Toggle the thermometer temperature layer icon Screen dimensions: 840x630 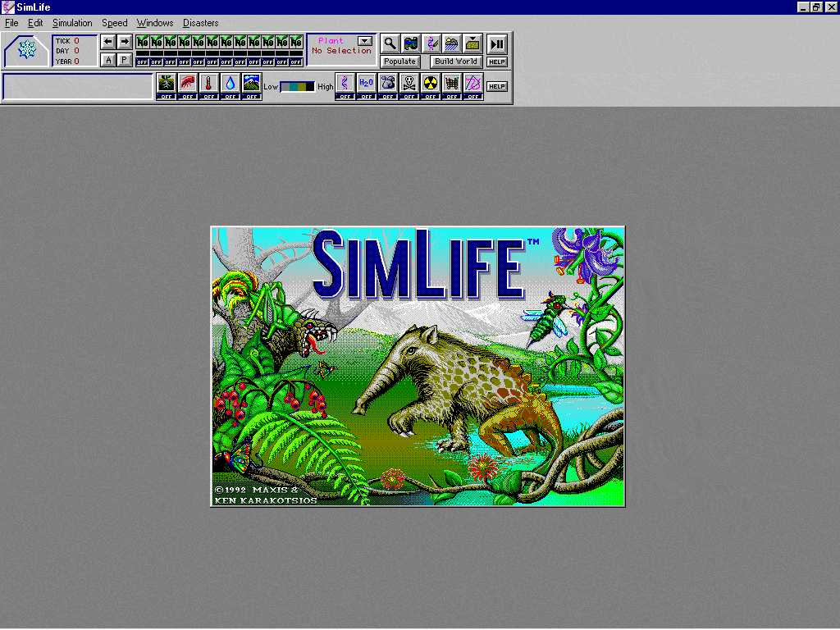tap(209, 83)
